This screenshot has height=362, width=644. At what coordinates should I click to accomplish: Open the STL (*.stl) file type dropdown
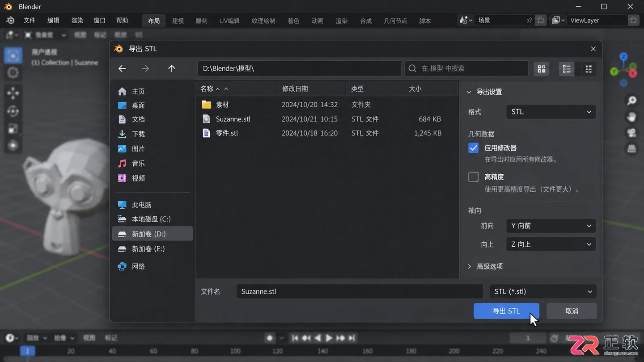[x=542, y=291]
